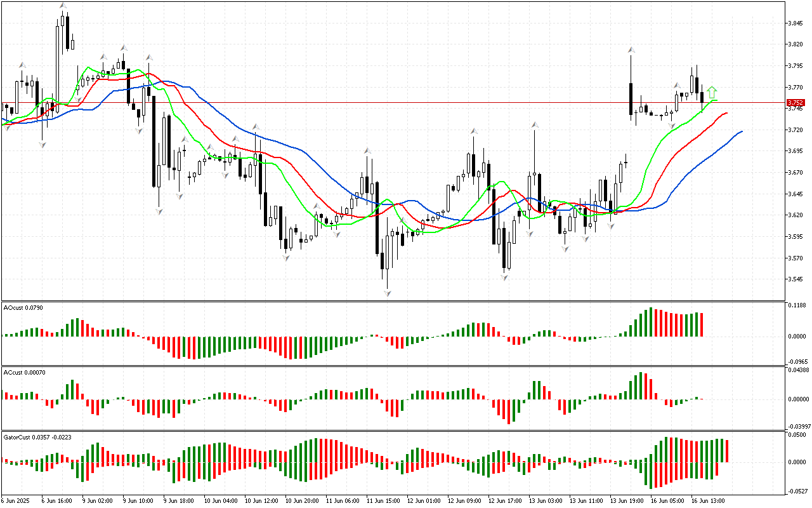812x508 pixels.
Task: Click the red 3.752 current price tag
Action: tap(795, 102)
